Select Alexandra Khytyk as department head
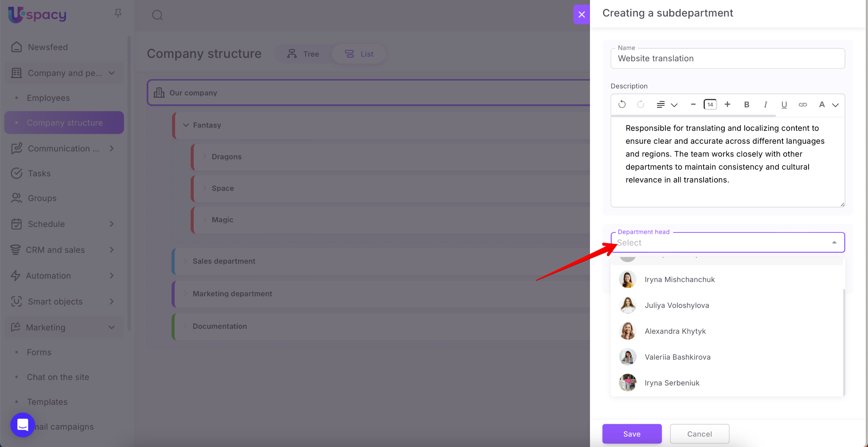Screen dimensions: 868x447 [675, 331]
